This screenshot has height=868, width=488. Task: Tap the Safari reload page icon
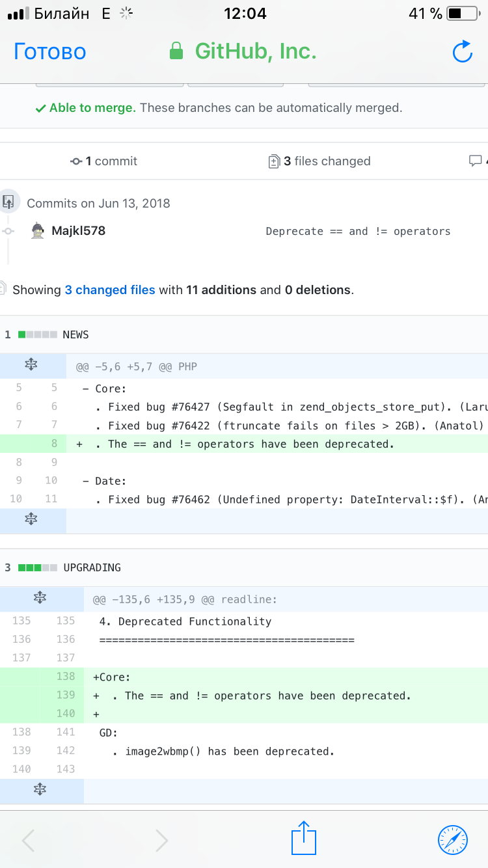pyautogui.click(x=462, y=52)
